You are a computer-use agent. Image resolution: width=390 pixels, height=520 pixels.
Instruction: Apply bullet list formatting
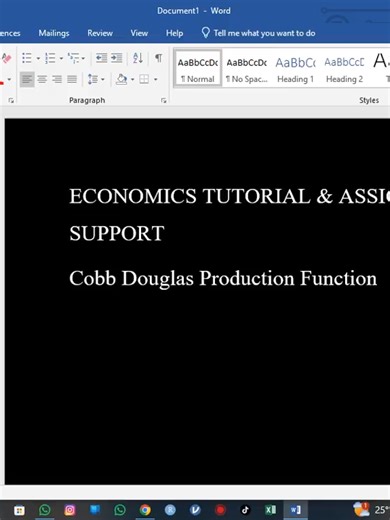[27, 58]
